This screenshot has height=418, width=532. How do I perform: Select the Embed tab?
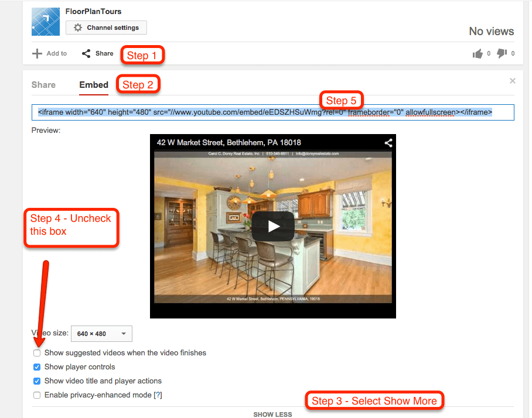pyautogui.click(x=94, y=85)
